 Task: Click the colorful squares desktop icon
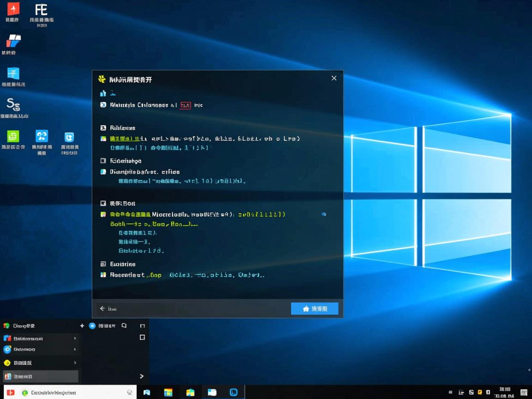[13, 42]
